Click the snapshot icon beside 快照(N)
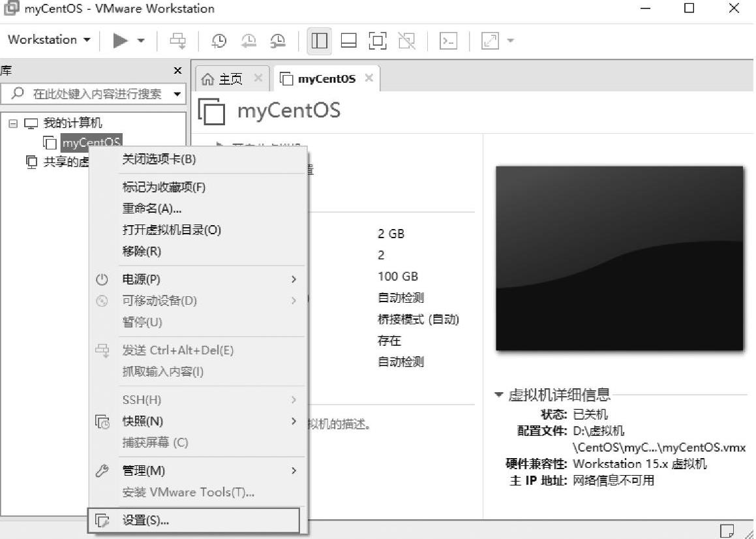The image size is (756, 539). (102, 422)
